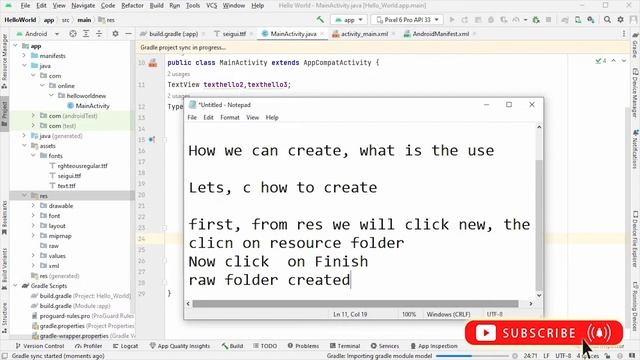Open project panel options gear icon
Image resolution: width=640 pixels, height=360 pixels.
coord(116,34)
